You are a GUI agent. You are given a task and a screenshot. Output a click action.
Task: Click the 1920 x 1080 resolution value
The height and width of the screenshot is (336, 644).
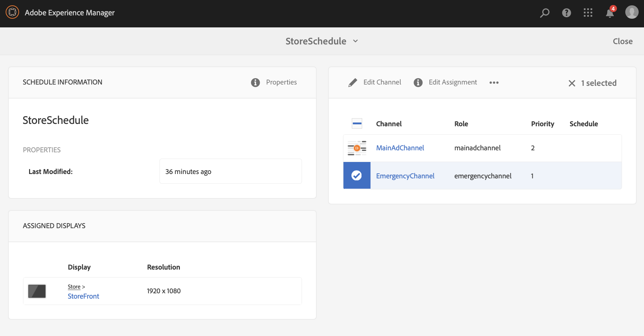tap(164, 291)
